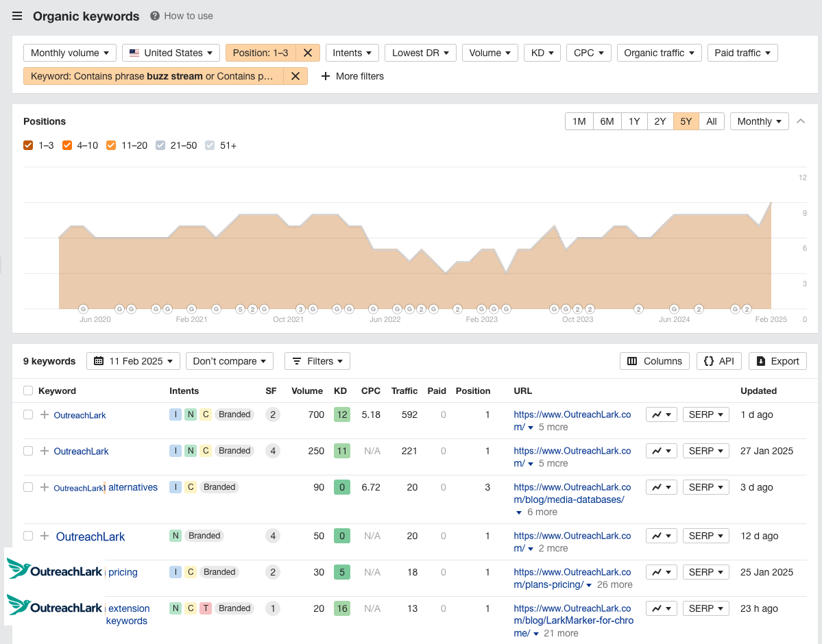822x644 pixels.
Task: Open trend chart for the alternatives keyword row
Action: click(661, 487)
